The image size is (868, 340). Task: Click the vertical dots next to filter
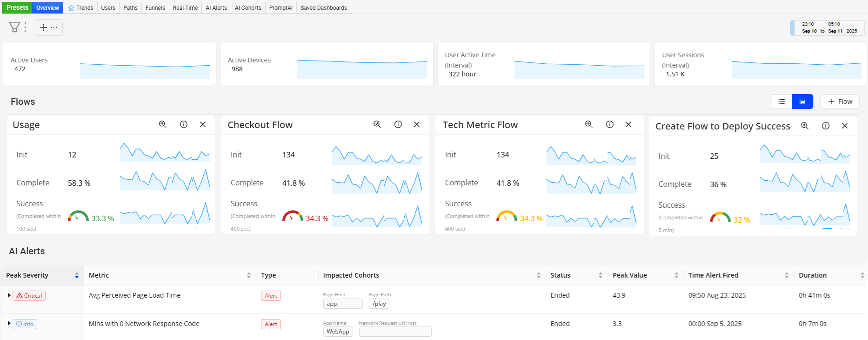[25, 27]
